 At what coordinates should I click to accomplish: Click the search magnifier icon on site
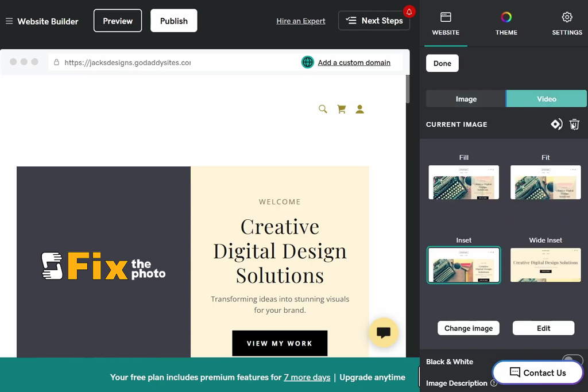point(323,109)
